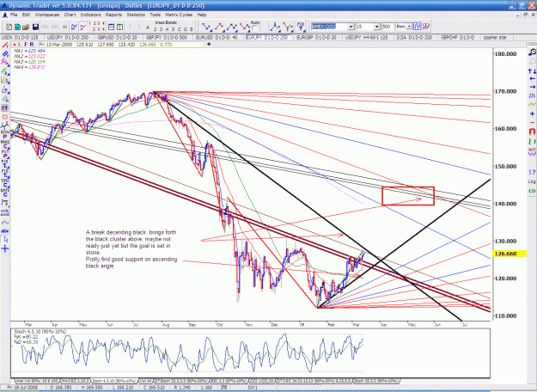Select Wave Bands letter C
This screenshot has height=392, width=537.
click(x=180, y=29)
